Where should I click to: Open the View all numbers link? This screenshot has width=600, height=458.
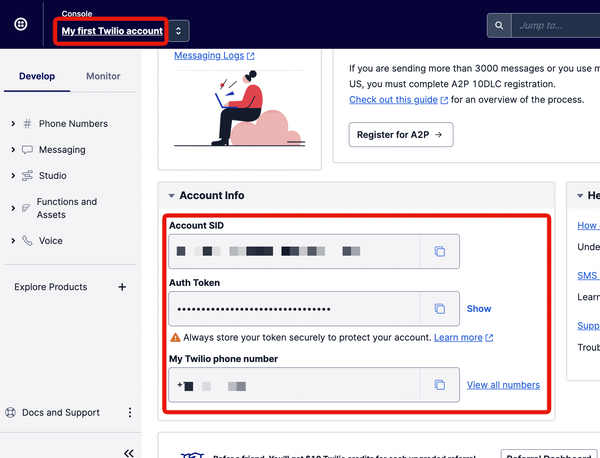tap(503, 385)
